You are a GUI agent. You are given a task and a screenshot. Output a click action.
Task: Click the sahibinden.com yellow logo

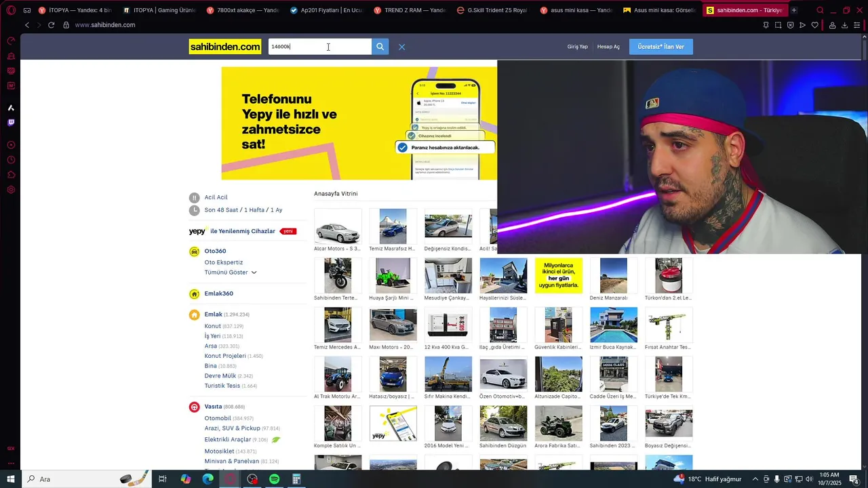pos(225,47)
